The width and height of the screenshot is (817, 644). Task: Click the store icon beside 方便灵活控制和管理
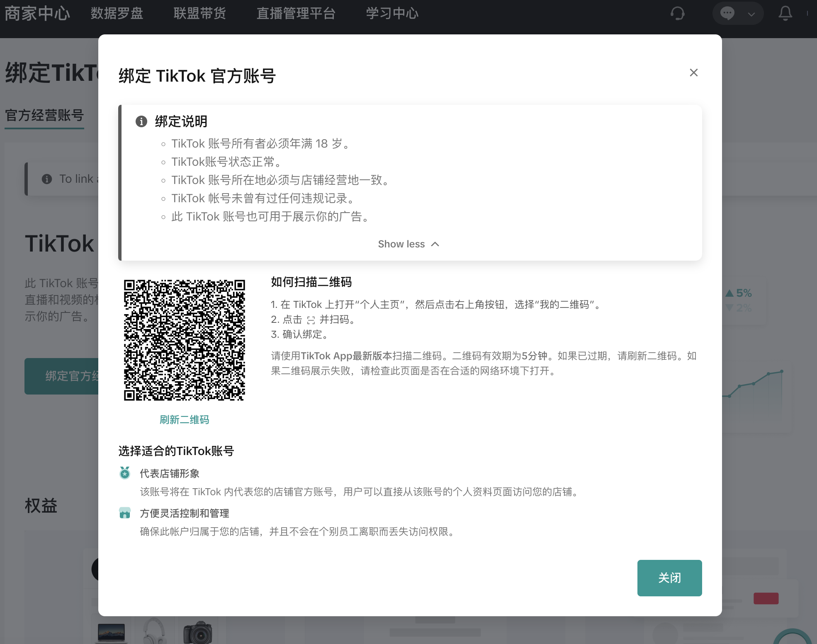pyautogui.click(x=125, y=513)
